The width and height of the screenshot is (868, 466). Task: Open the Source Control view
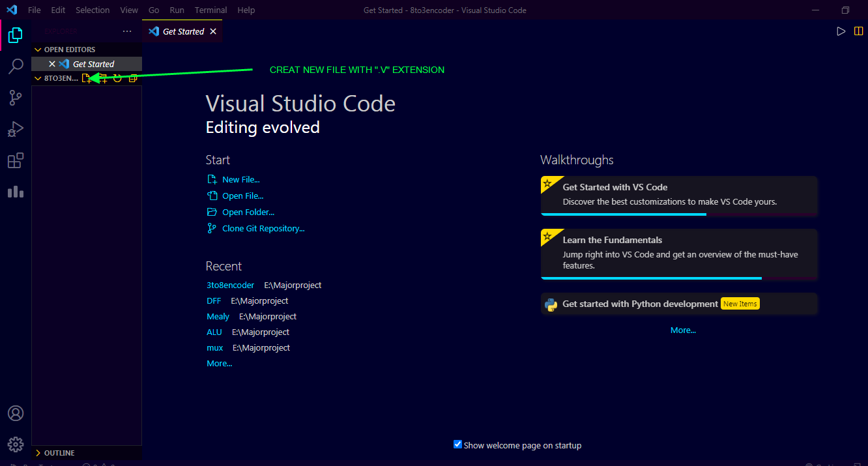click(x=16, y=98)
